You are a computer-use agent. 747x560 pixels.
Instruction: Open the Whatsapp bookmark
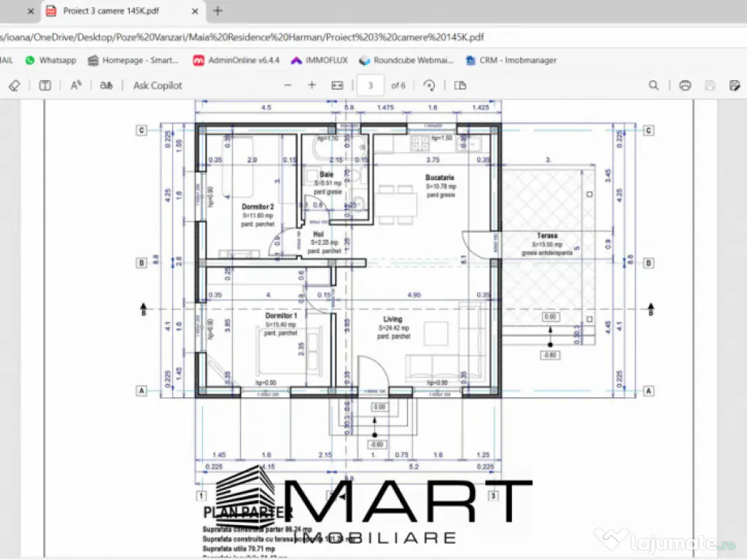tap(50, 61)
